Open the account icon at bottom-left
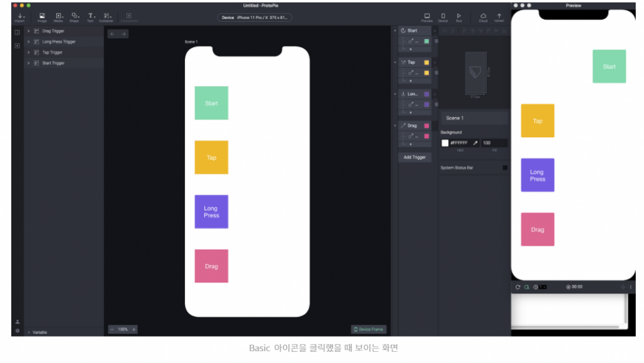 [17, 322]
